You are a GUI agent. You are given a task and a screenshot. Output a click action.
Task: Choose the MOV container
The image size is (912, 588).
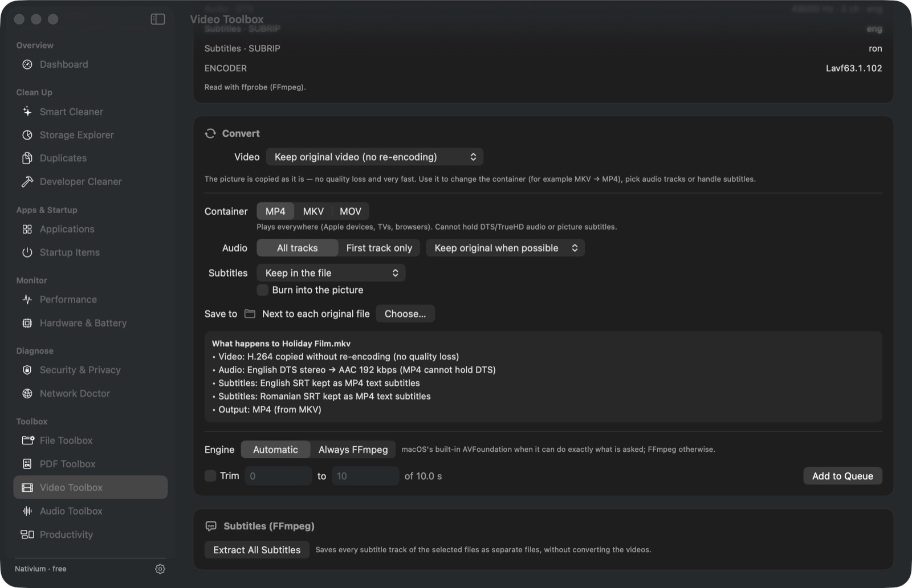coord(351,211)
